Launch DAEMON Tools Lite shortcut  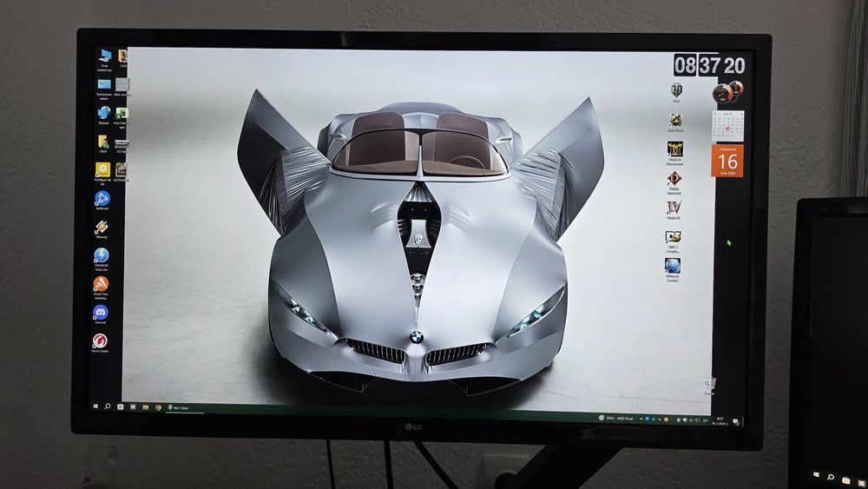[102, 256]
